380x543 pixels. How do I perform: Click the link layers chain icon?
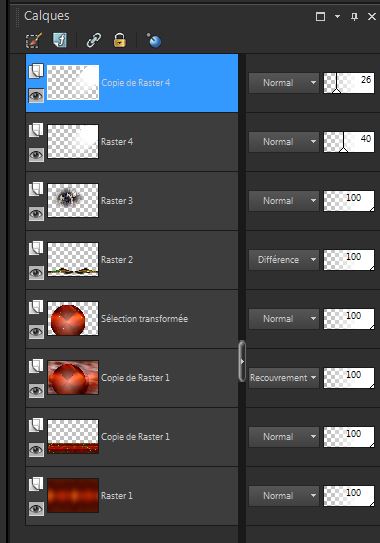pyautogui.click(x=94, y=40)
